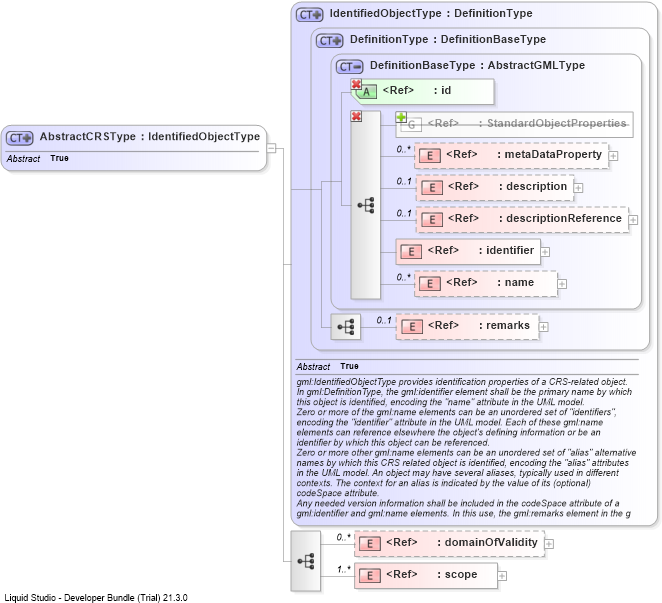
Task: Expand the name element
Action: point(562,284)
